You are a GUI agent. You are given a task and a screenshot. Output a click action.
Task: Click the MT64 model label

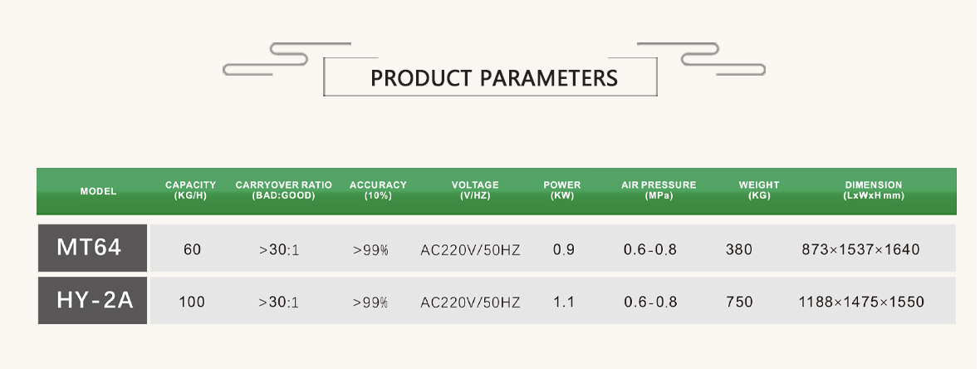click(x=89, y=248)
